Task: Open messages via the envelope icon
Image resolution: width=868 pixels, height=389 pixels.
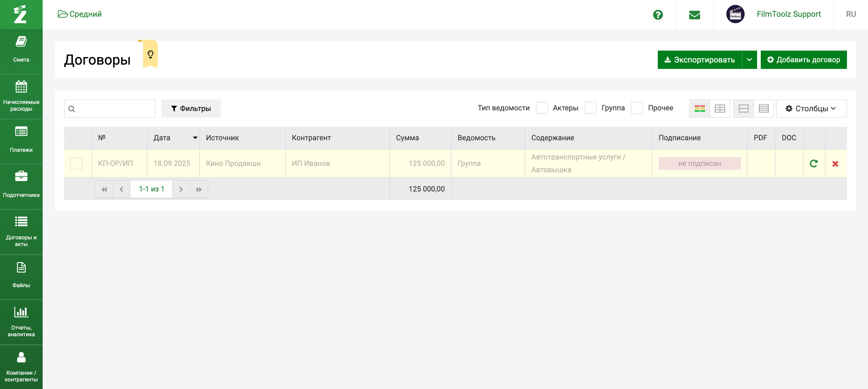Action: click(694, 15)
